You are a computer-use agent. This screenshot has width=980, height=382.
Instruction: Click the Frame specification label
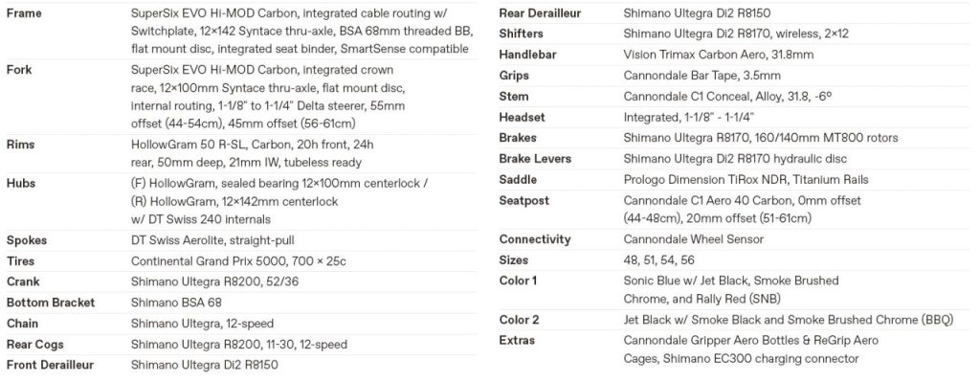pyautogui.click(x=24, y=13)
